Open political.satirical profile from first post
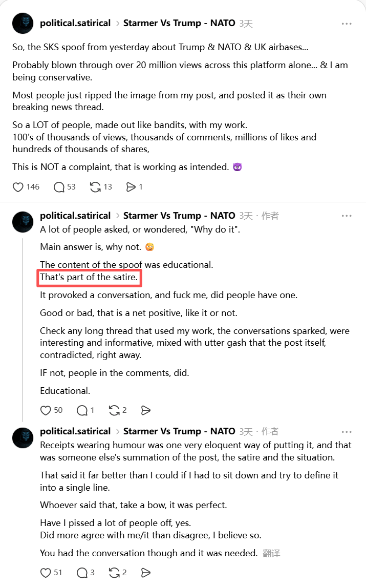The image size is (366, 588). coord(75,23)
